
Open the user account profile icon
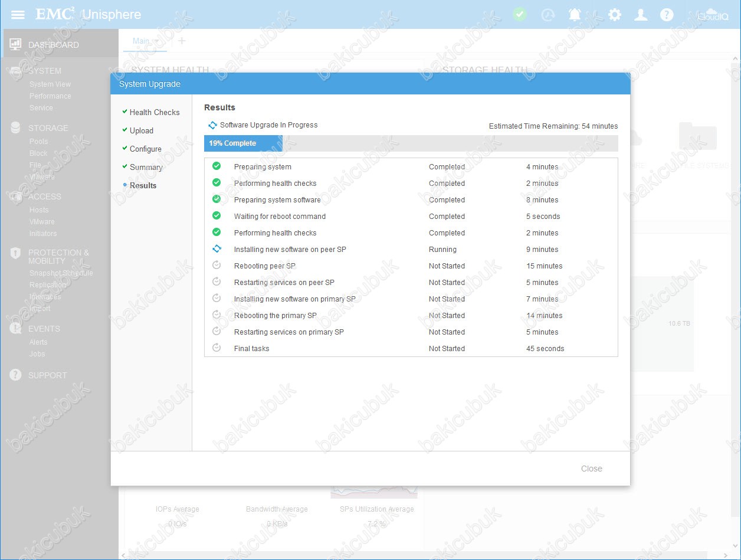(641, 15)
